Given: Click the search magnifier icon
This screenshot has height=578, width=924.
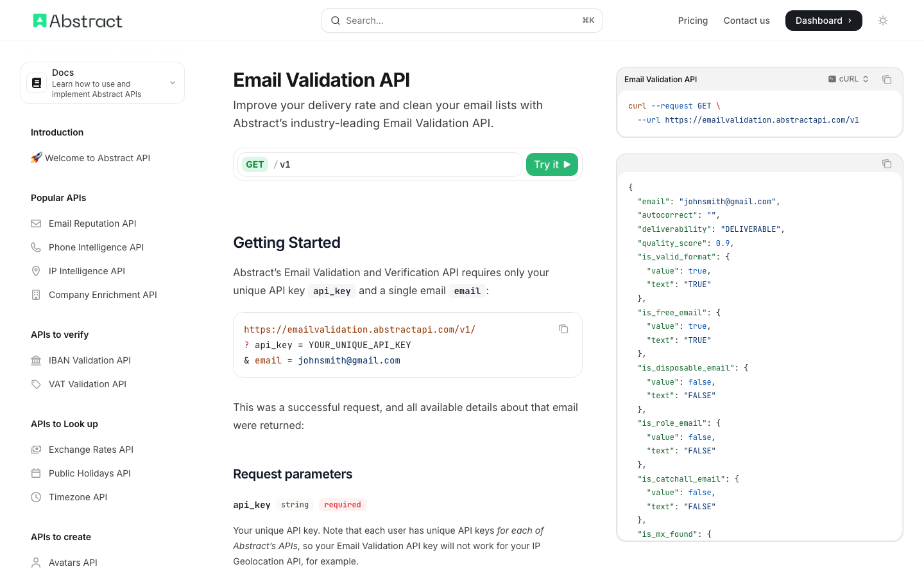Looking at the screenshot, I should [x=336, y=21].
